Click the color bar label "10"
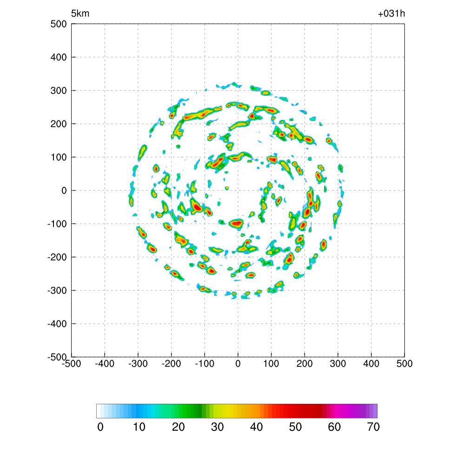Screen dimensions: 476x476 (x=139, y=427)
